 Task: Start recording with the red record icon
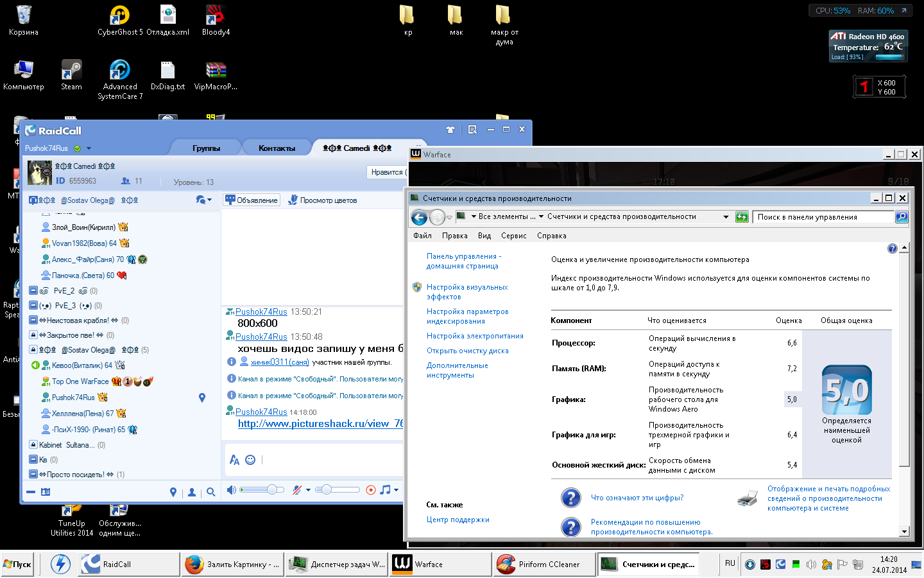tap(370, 490)
